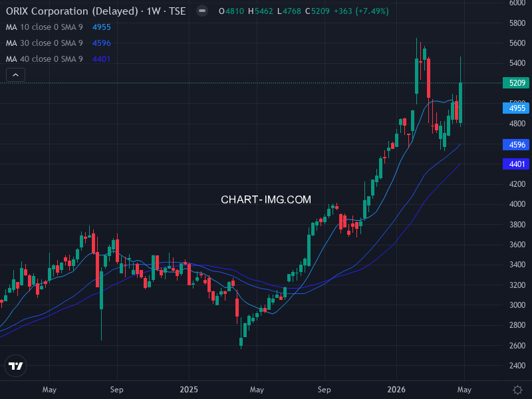This screenshot has width=532, height=399.
Task: Open chart settings gear icon
Action: coord(517,390)
